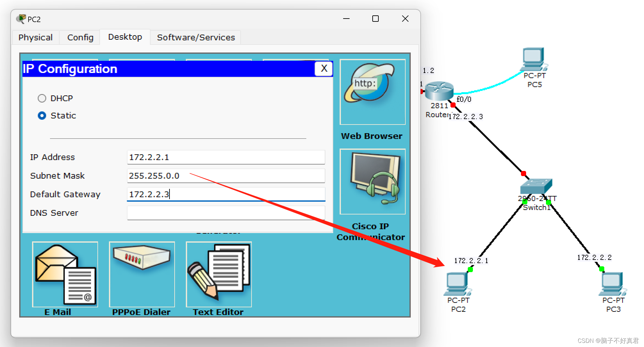This screenshot has width=644, height=347.
Task: Click the Subnet Mask field
Action: click(226, 176)
